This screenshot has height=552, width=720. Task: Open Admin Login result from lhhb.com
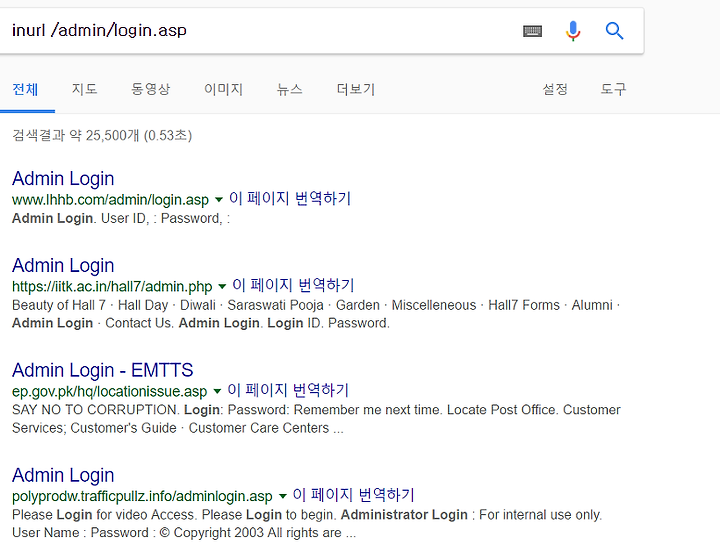pos(63,179)
